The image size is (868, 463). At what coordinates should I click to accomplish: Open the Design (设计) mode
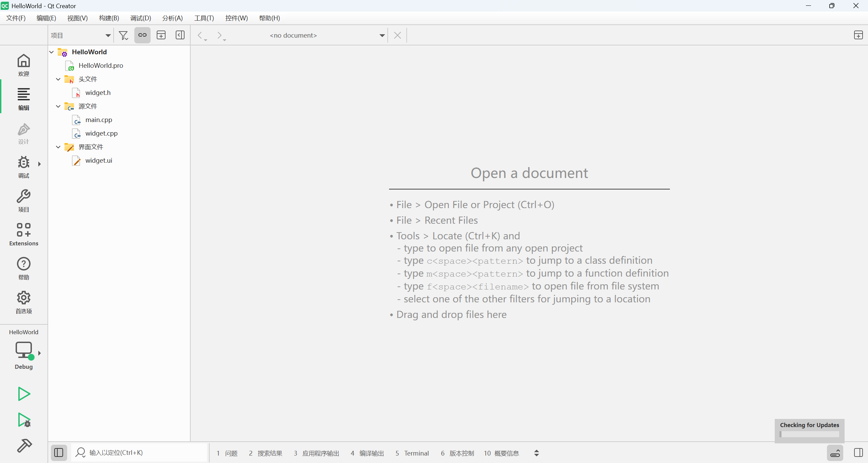[x=23, y=133]
